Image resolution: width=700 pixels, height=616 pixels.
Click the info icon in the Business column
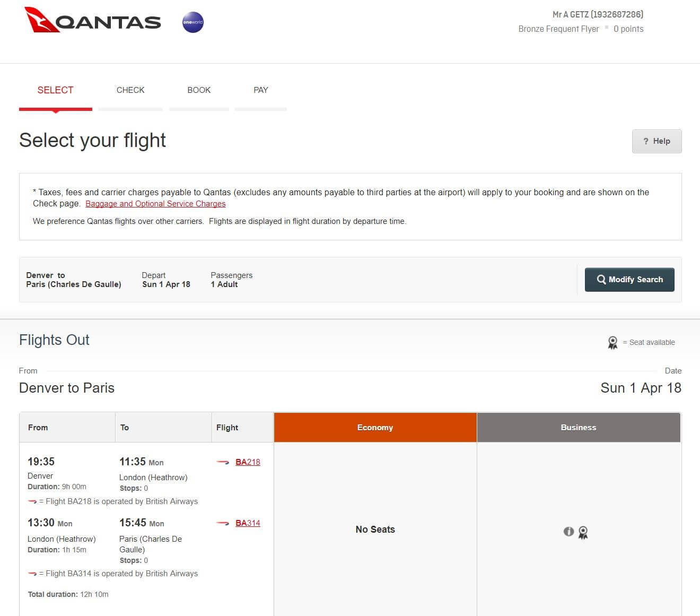tap(569, 532)
